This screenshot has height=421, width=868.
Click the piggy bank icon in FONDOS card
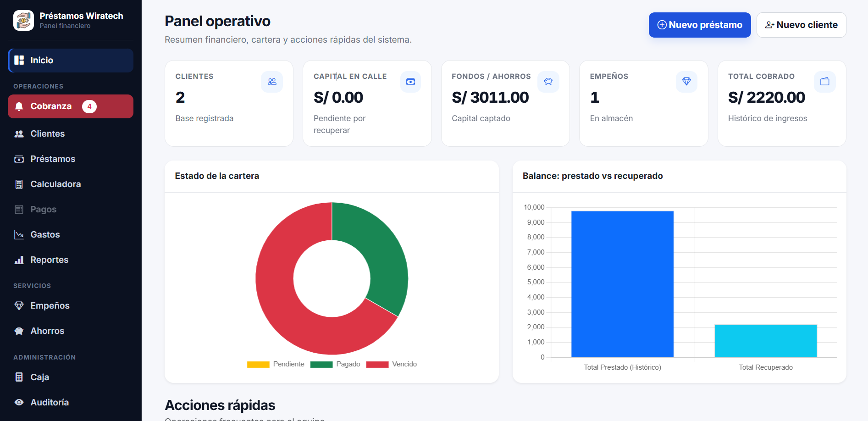click(x=548, y=82)
